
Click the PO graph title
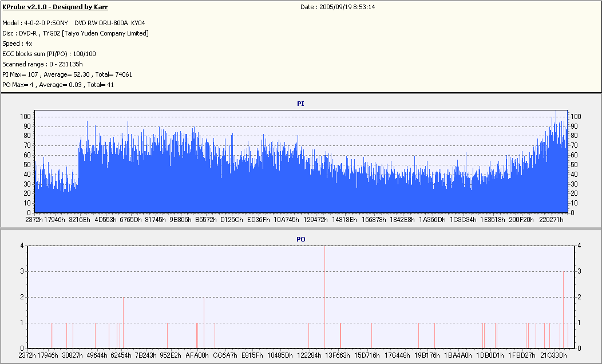point(300,239)
